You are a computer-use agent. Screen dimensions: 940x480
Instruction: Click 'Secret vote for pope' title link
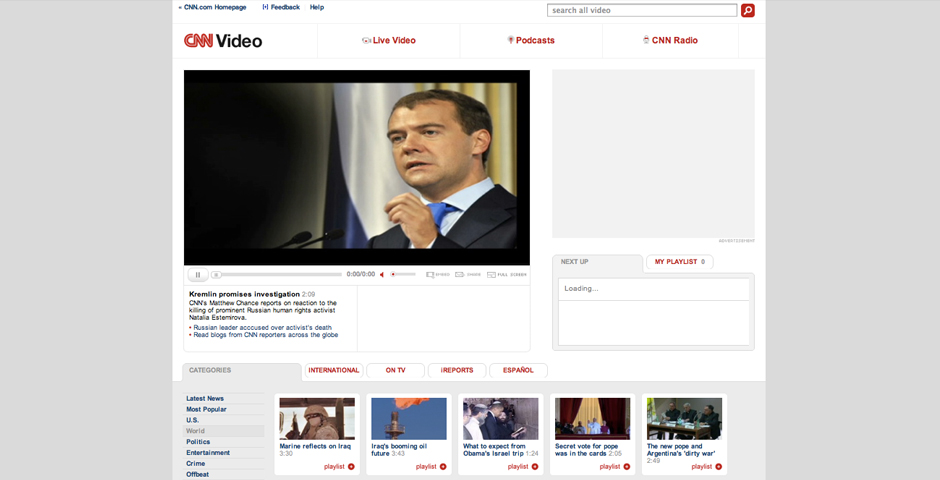coord(586,450)
